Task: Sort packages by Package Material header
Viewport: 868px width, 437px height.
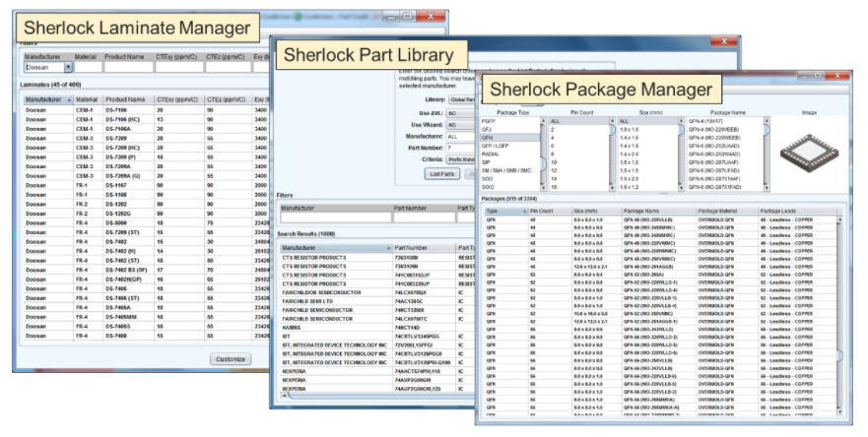Action: pyautogui.click(x=726, y=211)
